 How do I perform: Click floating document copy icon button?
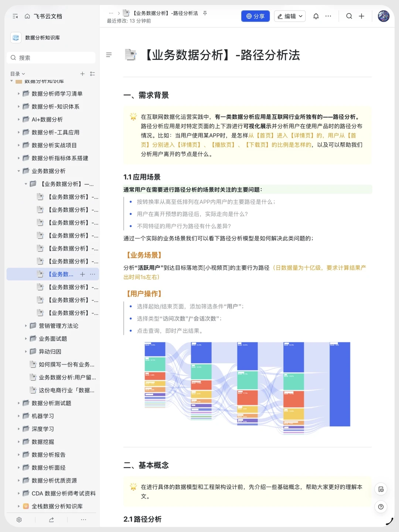[x=381, y=489]
